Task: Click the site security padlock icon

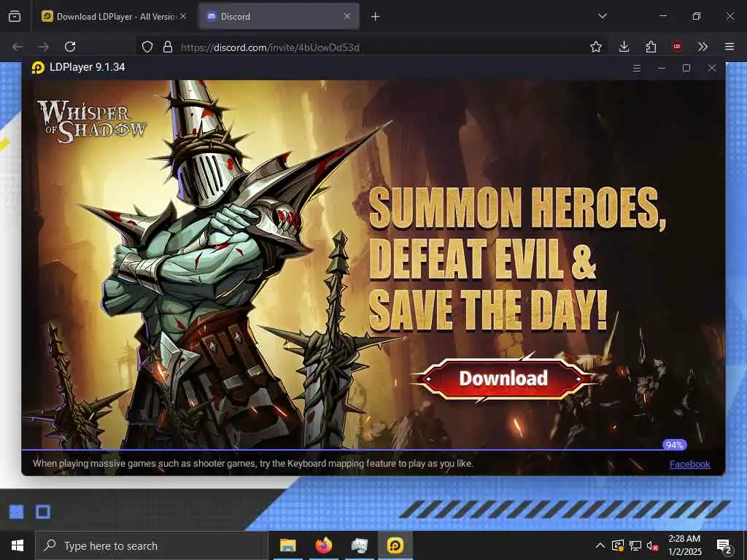Action: [x=167, y=47]
